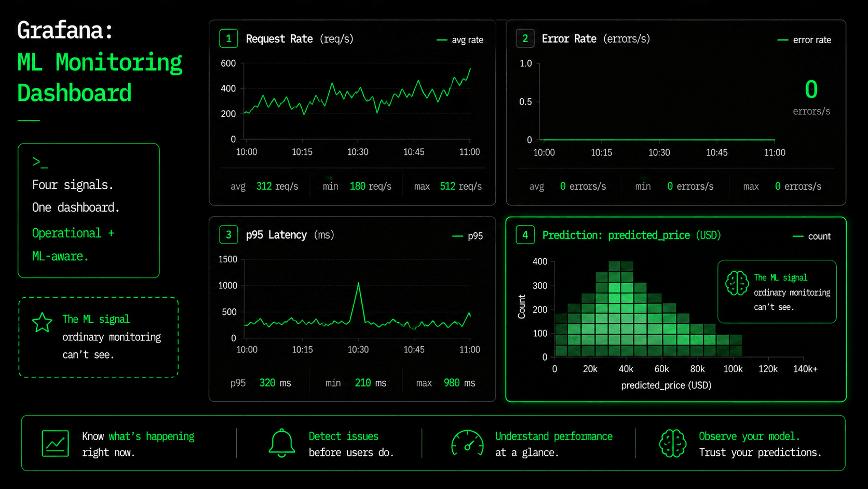
Task: Click the Count y-axis title
Action: [522, 307]
